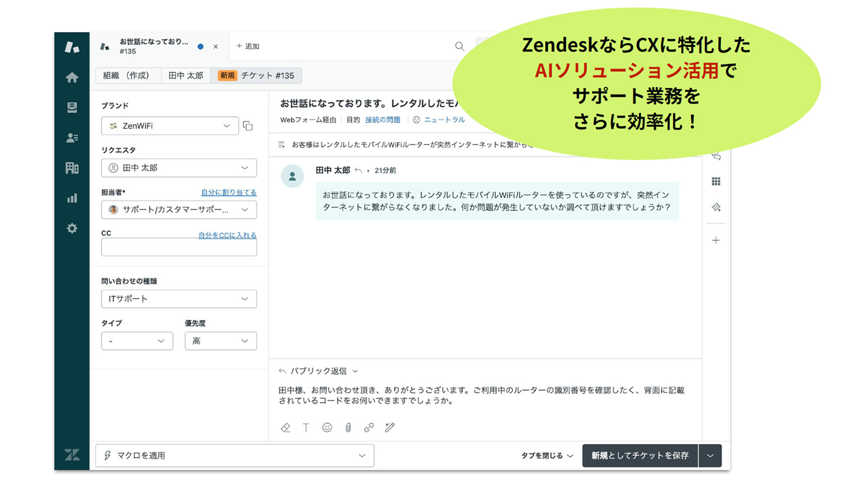Click the 21分前 timestamp
Image resolution: width=868 pixels, height=488 pixels.
(x=385, y=170)
